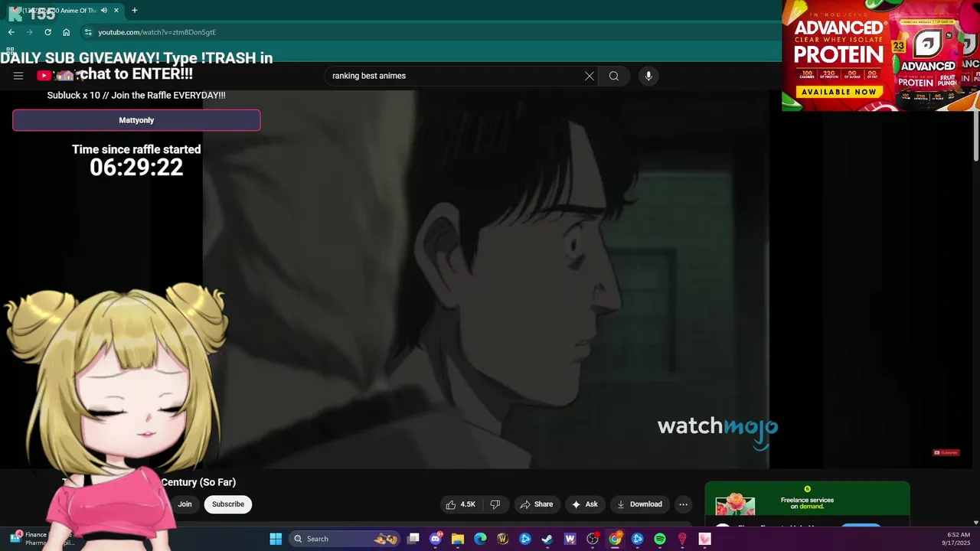Share the video
980x551 pixels.
(x=536, y=504)
